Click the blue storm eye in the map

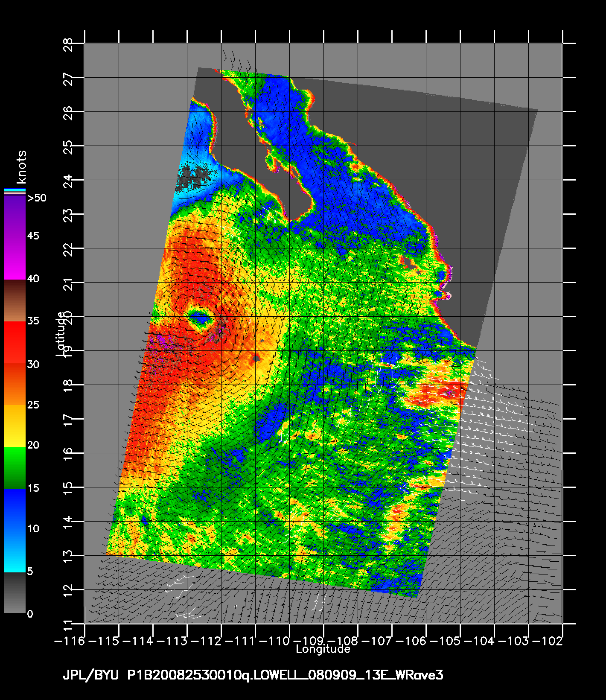pos(200,318)
